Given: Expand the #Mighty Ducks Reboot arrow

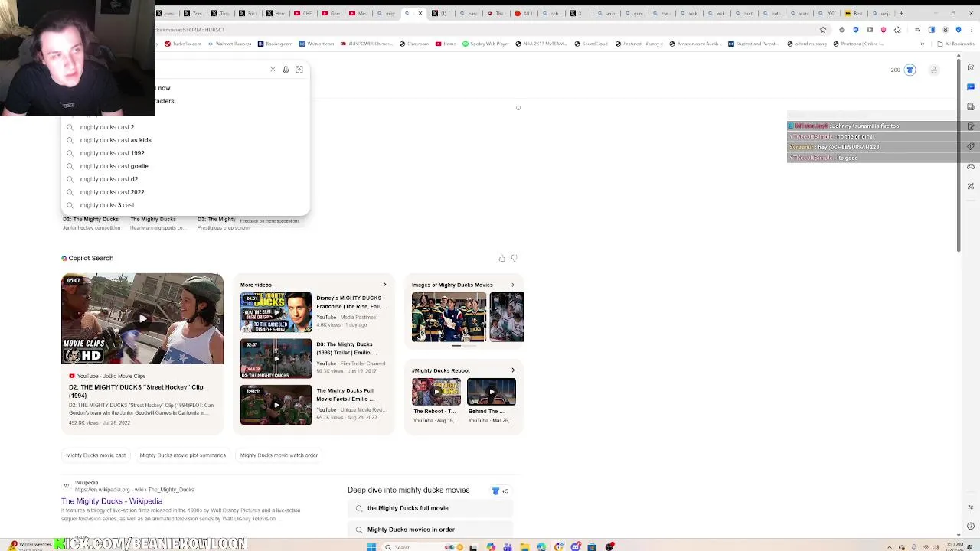Looking at the screenshot, I should 513,370.
